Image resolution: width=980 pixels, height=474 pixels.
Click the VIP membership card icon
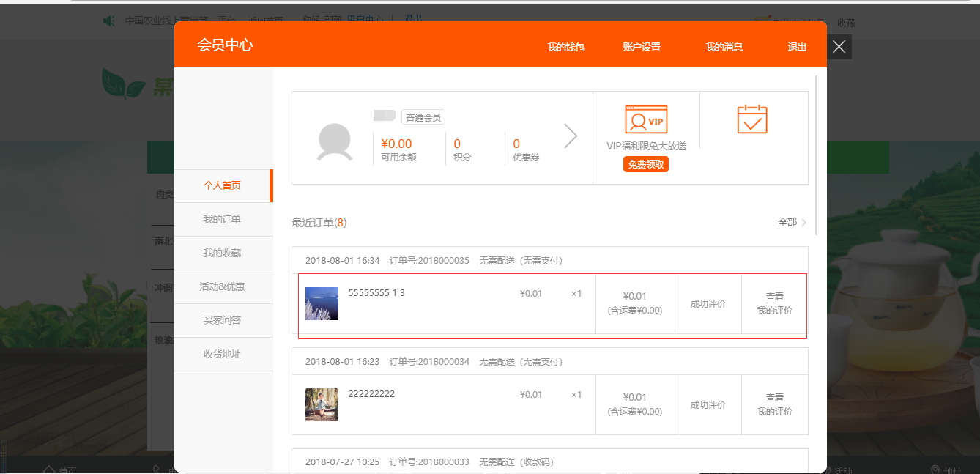tap(646, 119)
